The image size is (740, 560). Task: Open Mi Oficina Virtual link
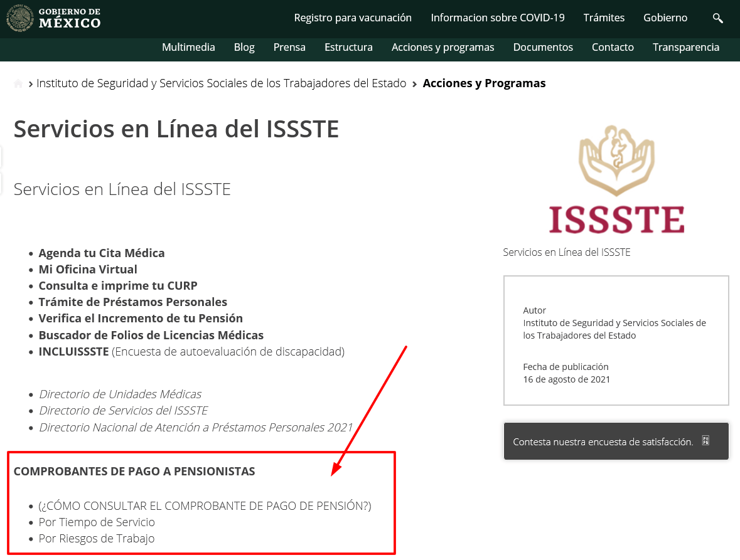point(88,269)
